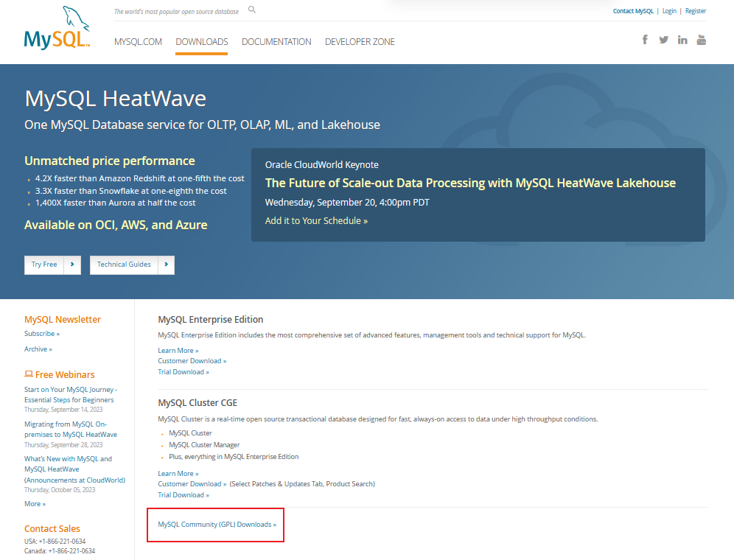The height and width of the screenshot is (560, 734).
Task: Click the search magnifier icon
Action: [252, 10]
